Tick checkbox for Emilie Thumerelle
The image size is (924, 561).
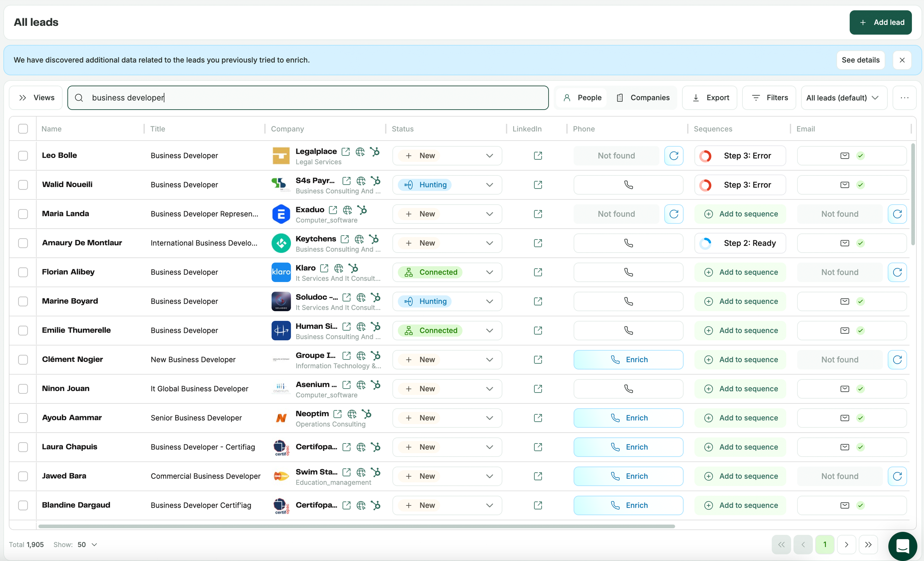[23, 330]
